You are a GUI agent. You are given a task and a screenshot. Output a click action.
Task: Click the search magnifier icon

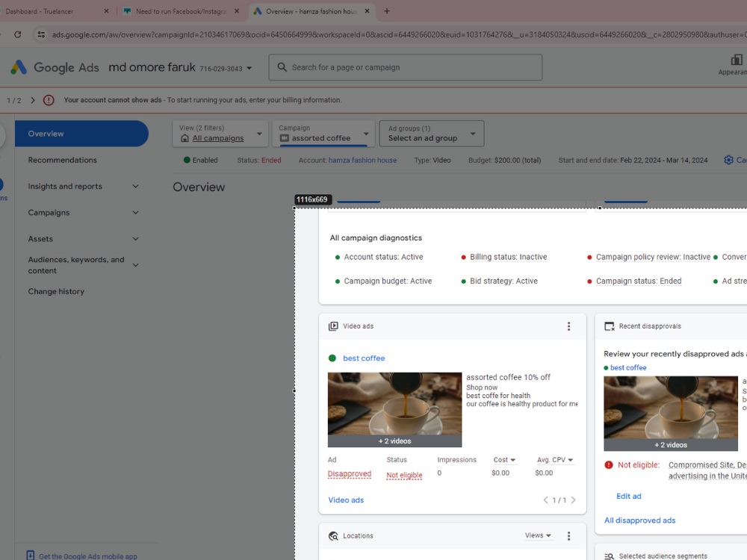point(282,67)
